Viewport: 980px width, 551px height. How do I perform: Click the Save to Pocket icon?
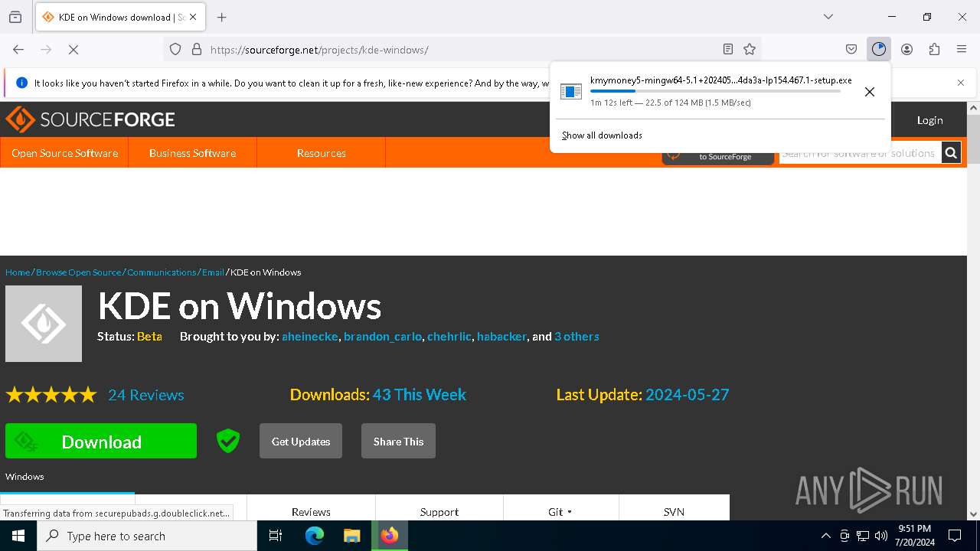pyautogui.click(x=851, y=49)
